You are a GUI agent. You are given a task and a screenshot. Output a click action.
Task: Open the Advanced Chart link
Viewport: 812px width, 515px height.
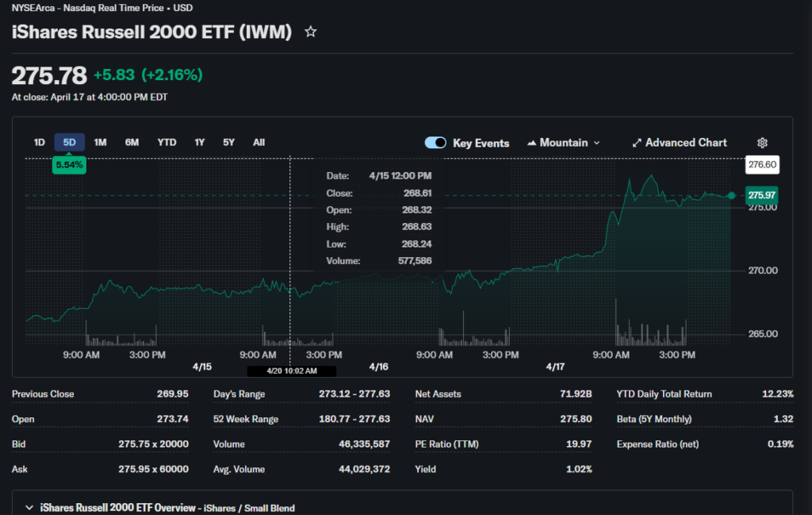point(686,143)
